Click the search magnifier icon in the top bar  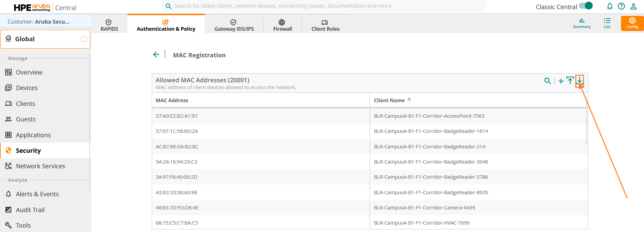(168, 6)
